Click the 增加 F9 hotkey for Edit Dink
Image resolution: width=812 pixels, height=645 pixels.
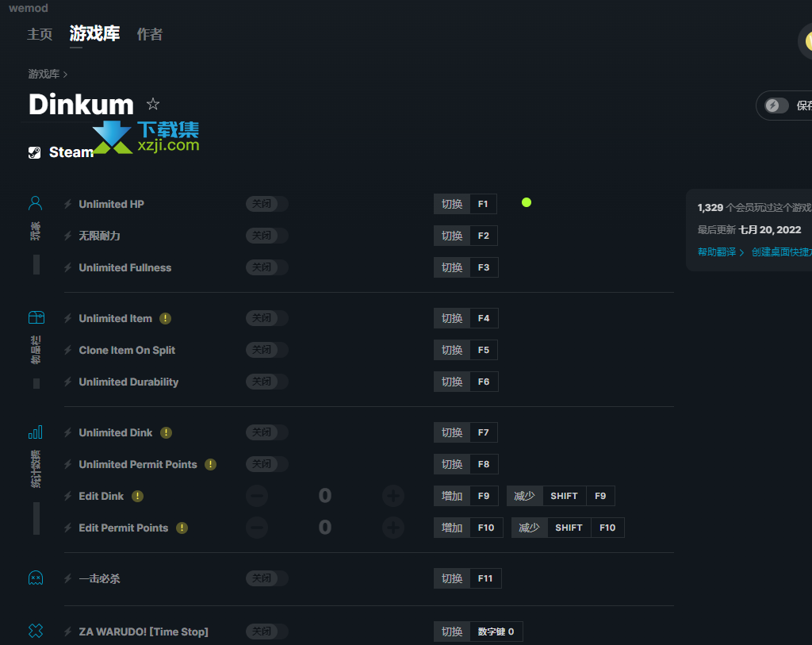pyautogui.click(x=465, y=496)
